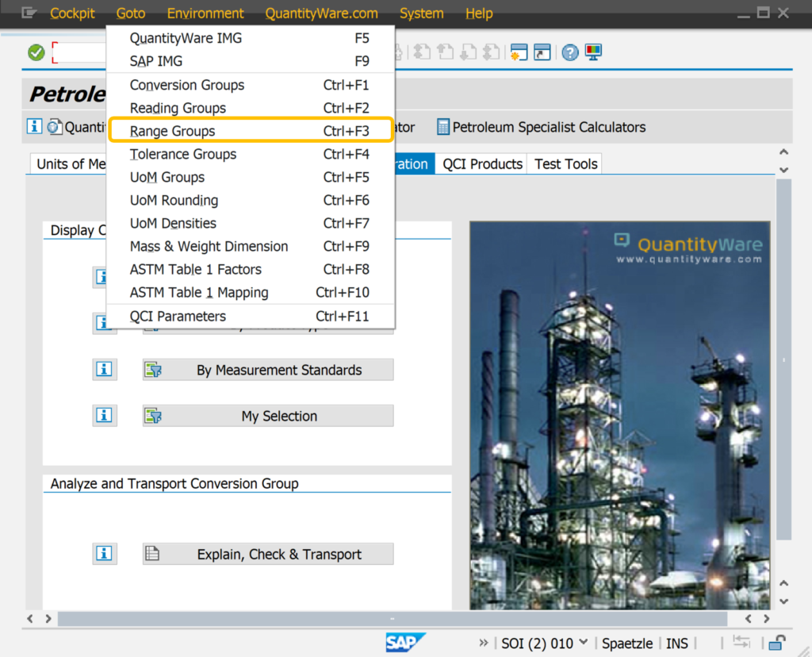This screenshot has width=812, height=657.
Task: Open the QuantityWare.com menu
Action: [x=322, y=13]
